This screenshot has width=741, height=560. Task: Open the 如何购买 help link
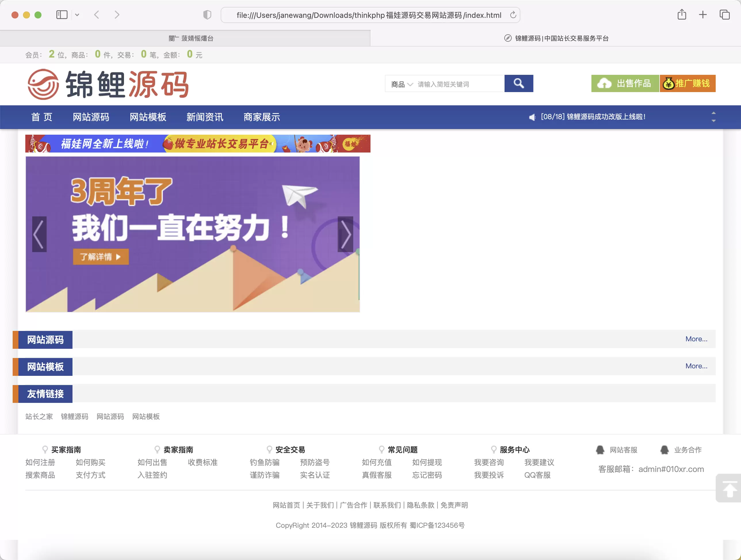click(90, 462)
